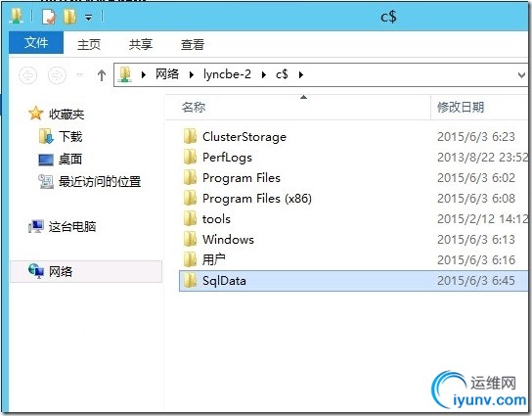532x416 pixels.
Task: Click the Windows folder icon
Action: click(190, 239)
